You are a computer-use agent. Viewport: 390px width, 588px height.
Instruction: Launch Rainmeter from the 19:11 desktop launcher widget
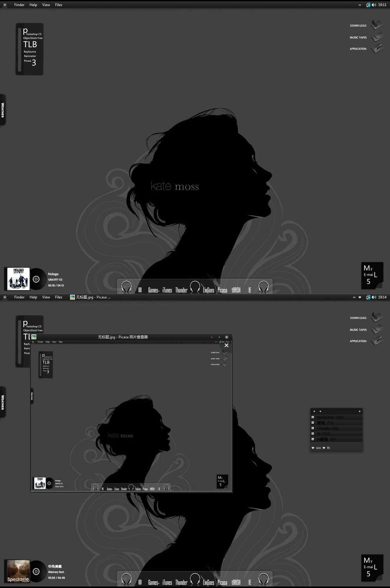(x=30, y=56)
